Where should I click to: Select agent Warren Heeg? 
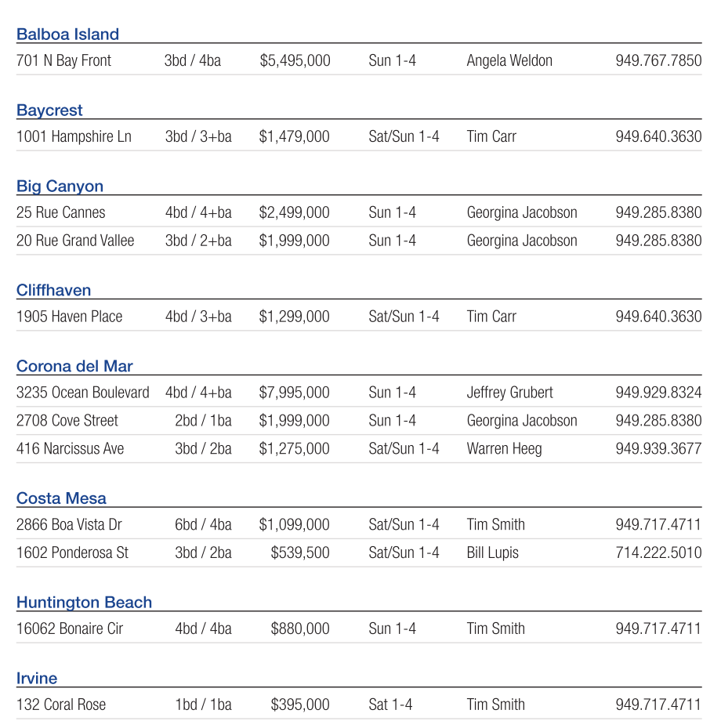point(504,449)
